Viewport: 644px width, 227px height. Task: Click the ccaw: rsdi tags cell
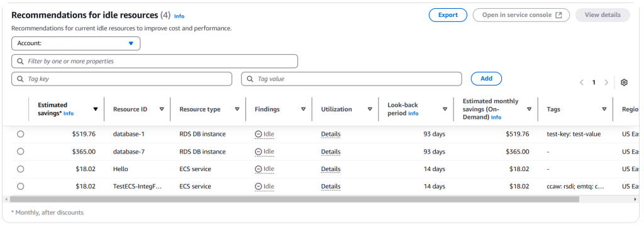(x=575, y=186)
